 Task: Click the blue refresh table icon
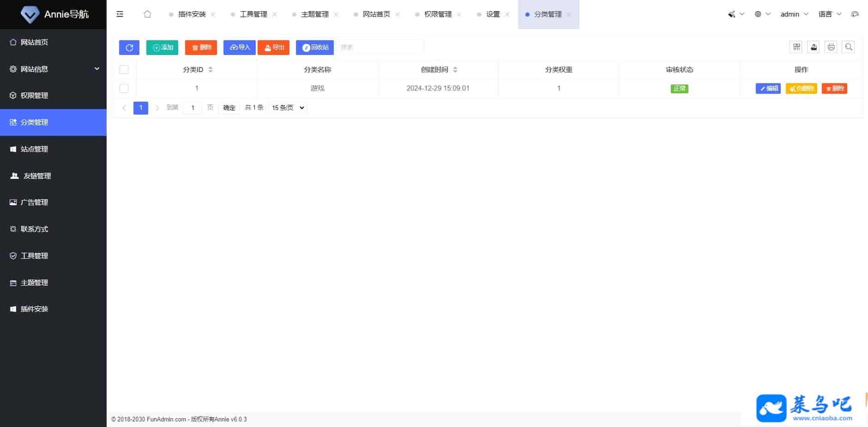[129, 48]
